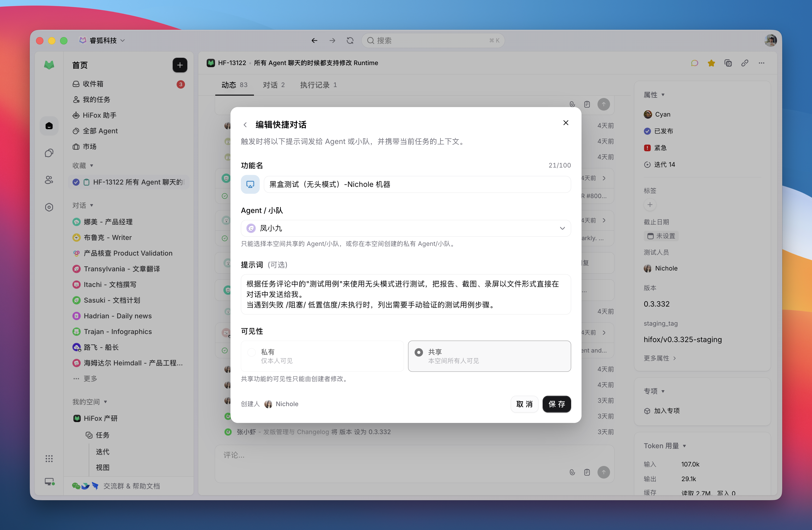Click the 搜索 search box
The width and height of the screenshot is (812, 530).
coord(433,41)
